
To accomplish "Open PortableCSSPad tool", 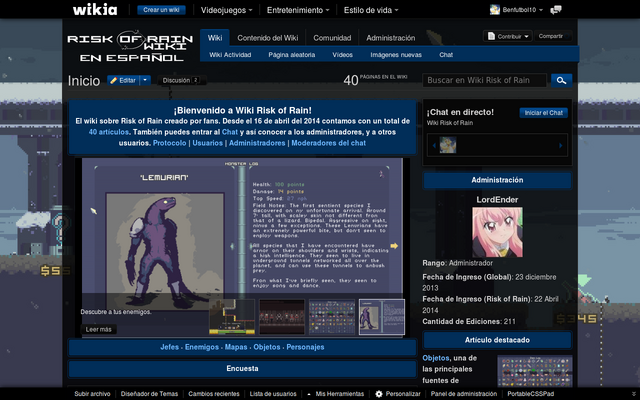I will pos(530,394).
